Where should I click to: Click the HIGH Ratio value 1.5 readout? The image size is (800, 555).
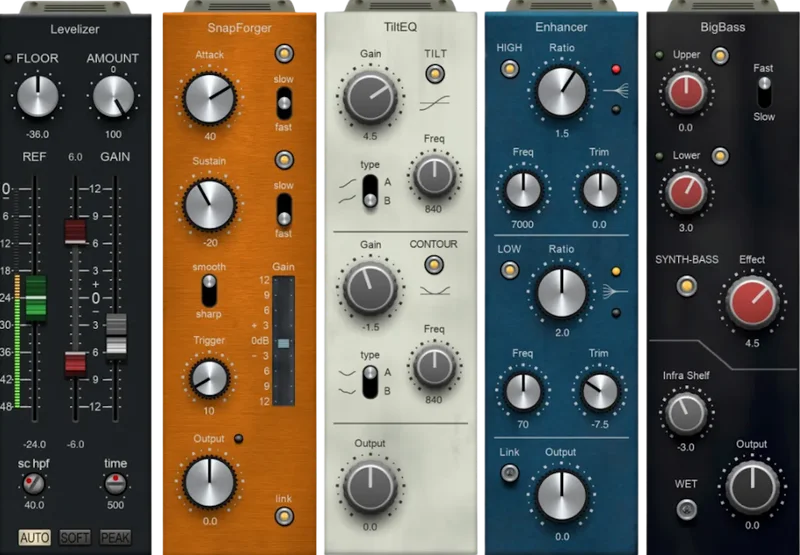click(562, 133)
